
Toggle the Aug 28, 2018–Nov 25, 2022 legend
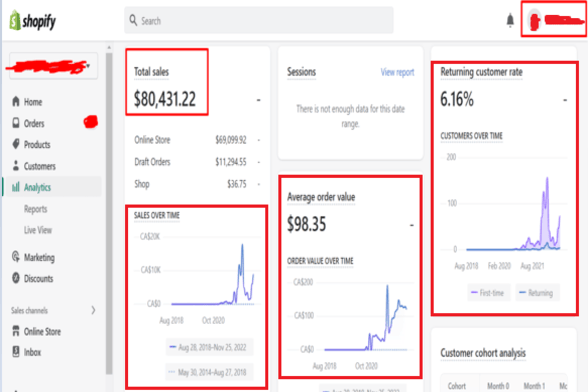click(x=209, y=347)
